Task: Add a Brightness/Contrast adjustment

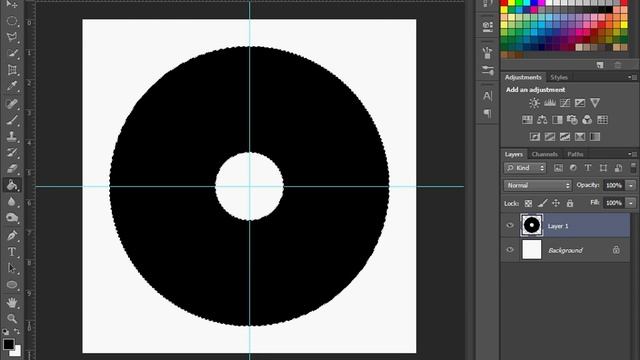Action: click(x=534, y=103)
